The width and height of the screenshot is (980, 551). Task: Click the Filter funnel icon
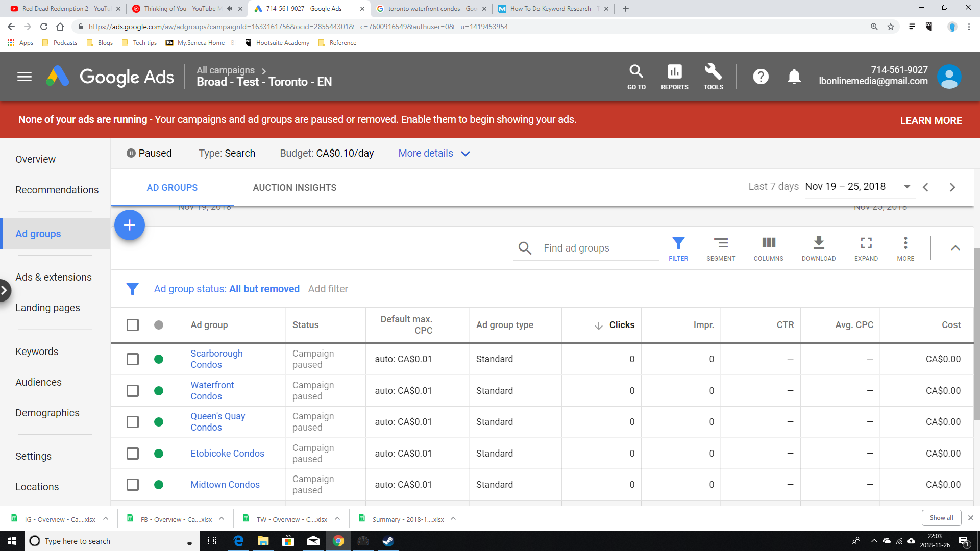coord(678,248)
